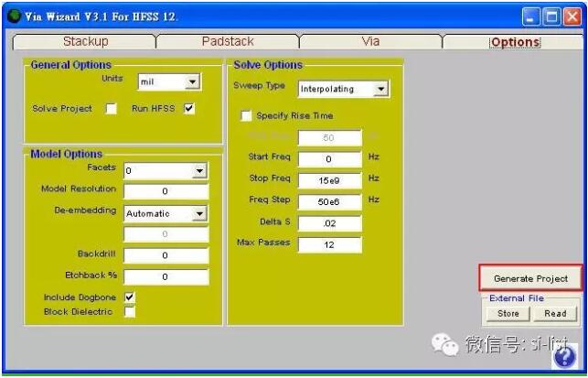Maximize the Via Wizard window
This screenshot has height=378, width=588.
[x=551, y=16]
